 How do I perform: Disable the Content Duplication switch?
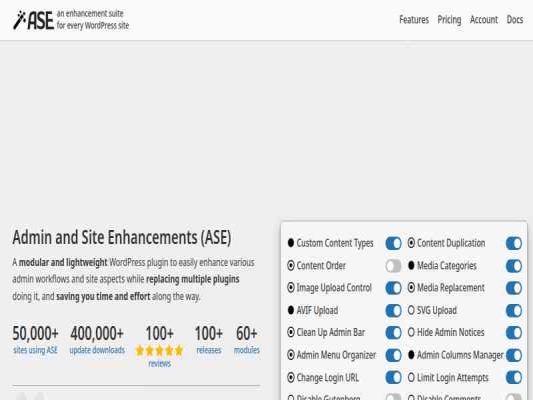pos(514,243)
